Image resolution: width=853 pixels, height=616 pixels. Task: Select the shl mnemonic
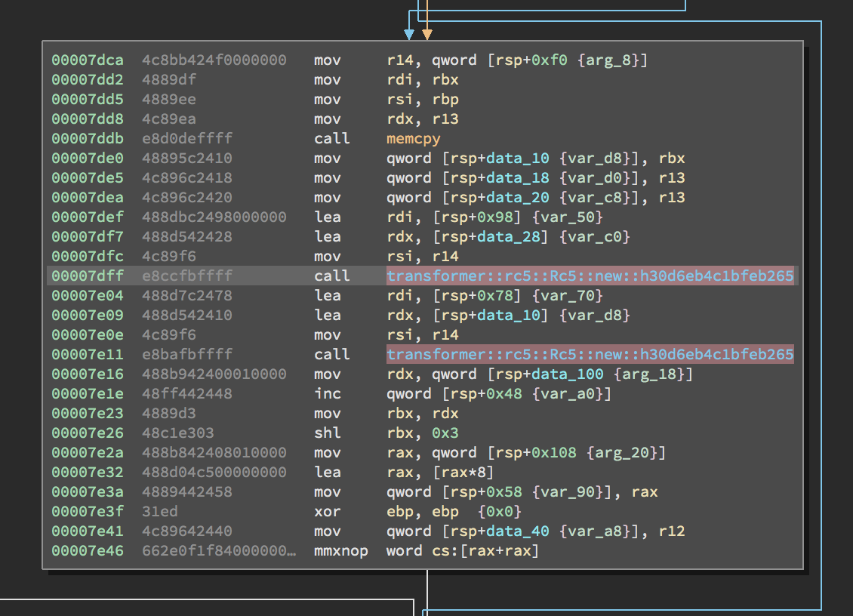[326, 433]
